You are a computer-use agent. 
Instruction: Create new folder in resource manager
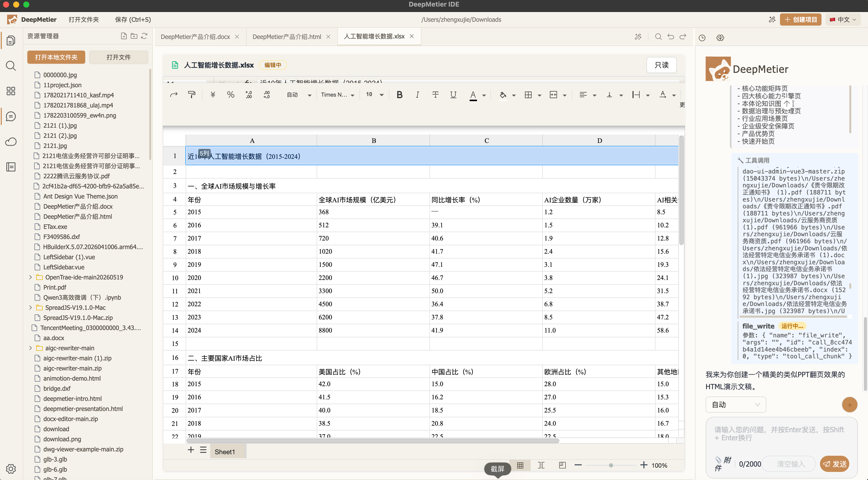pos(134,36)
